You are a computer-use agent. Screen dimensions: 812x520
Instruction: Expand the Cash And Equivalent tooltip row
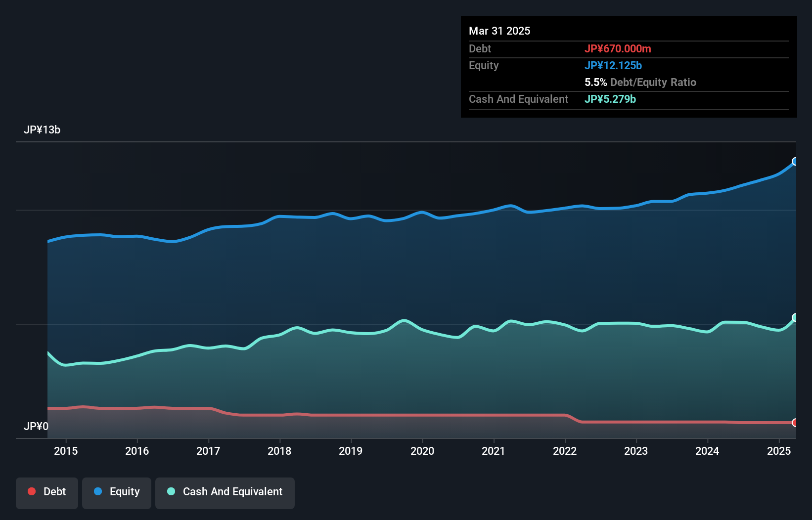(x=609, y=99)
